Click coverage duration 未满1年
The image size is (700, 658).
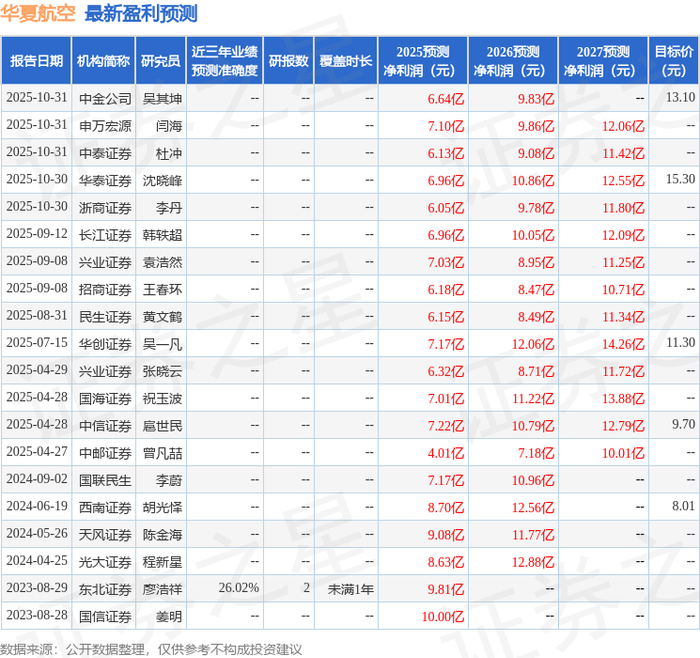(x=350, y=589)
